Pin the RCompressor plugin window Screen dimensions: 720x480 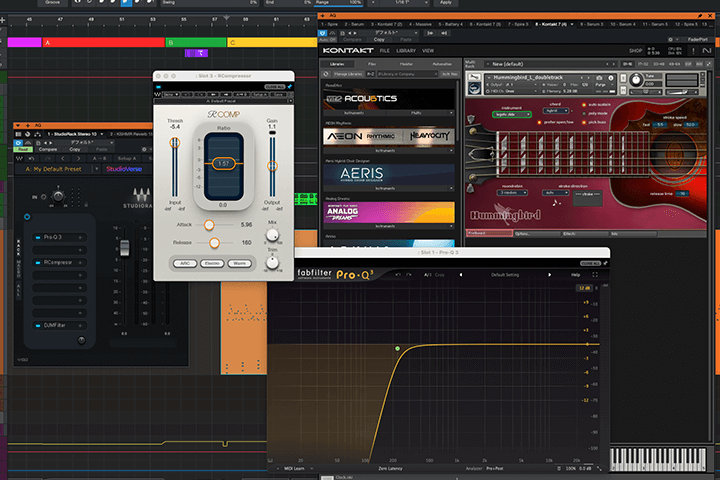[290, 86]
